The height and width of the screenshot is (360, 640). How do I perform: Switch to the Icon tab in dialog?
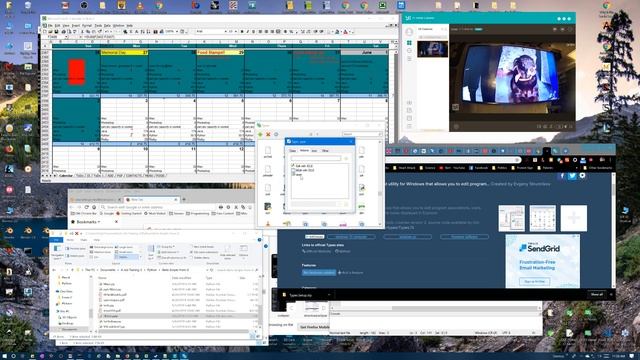314,151
